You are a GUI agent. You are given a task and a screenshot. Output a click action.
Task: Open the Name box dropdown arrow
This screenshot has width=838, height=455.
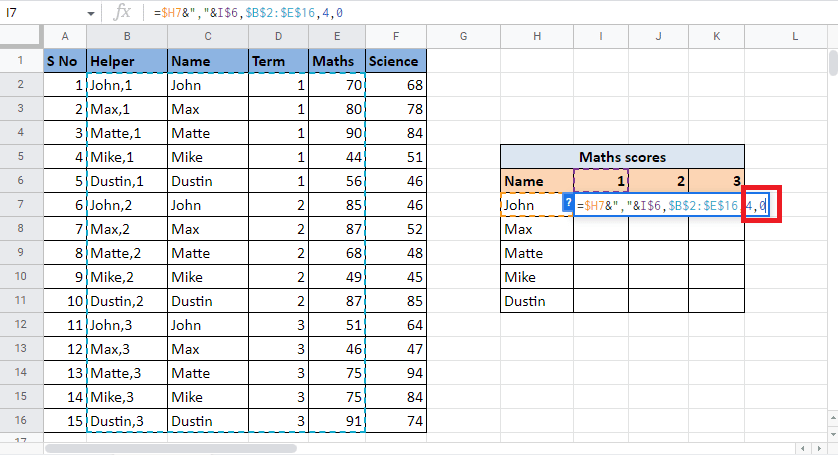[90, 13]
